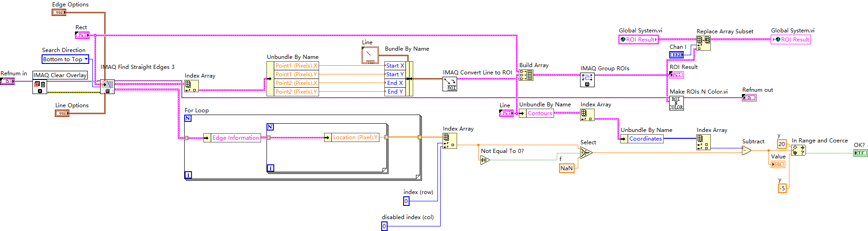Click the Not Equal To 0? comparison node
The height and width of the screenshot is (231, 868).
point(485,160)
